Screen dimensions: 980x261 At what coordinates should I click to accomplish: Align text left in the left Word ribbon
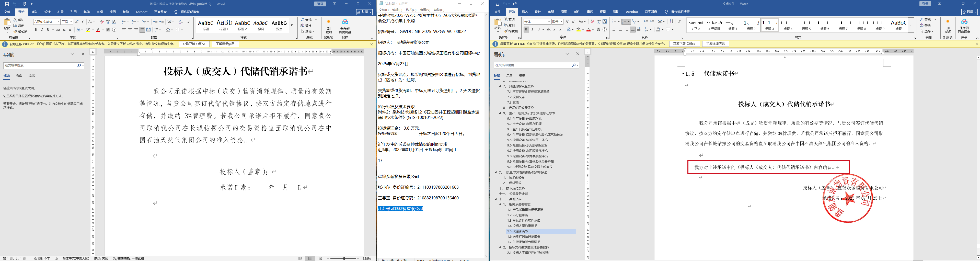click(x=124, y=30)
